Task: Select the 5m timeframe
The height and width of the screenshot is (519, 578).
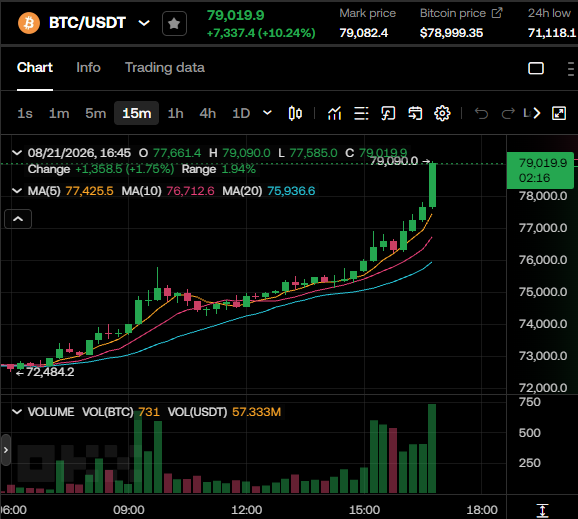Action: [x=95, y=113]
